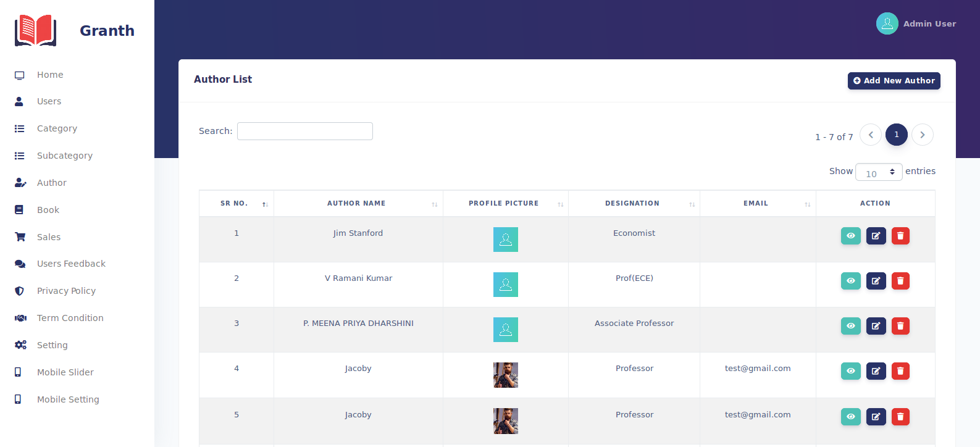The width and height of the screenshot is (980, 447).
Task: Delete author in row 5
Action: (900, 417)
